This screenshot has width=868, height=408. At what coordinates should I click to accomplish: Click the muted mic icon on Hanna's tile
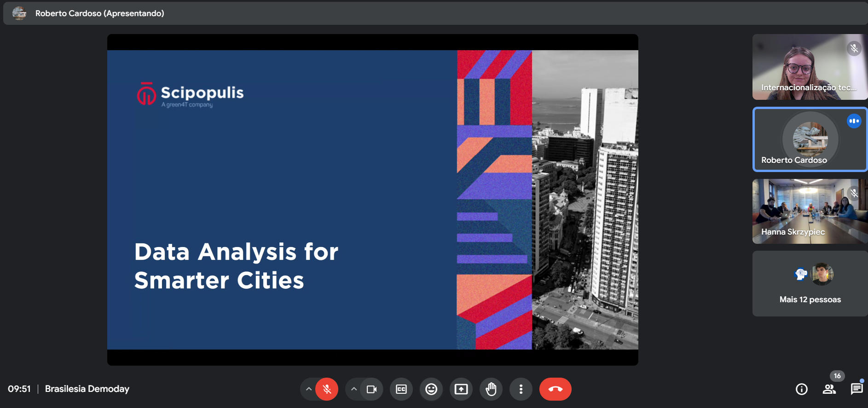click(x=854, y=193)
